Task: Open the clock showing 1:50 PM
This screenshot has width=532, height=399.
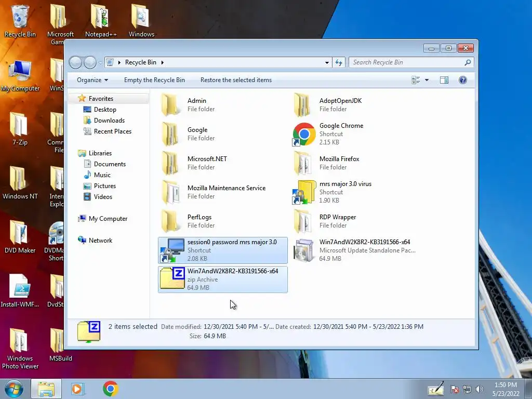Action: (506, 389)
